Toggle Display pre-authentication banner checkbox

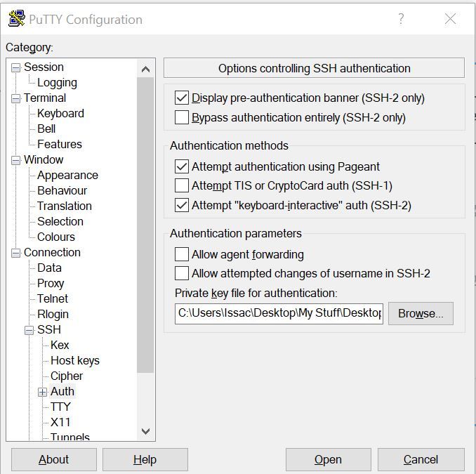[182, 98]
